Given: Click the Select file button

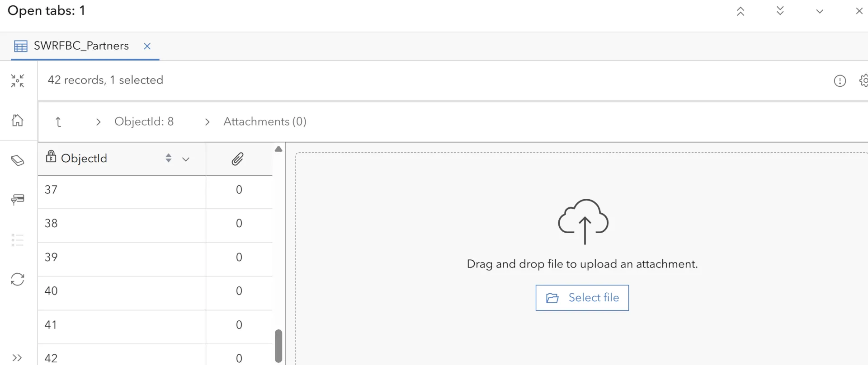Looking at the screenshot, I should coord(582,298).
